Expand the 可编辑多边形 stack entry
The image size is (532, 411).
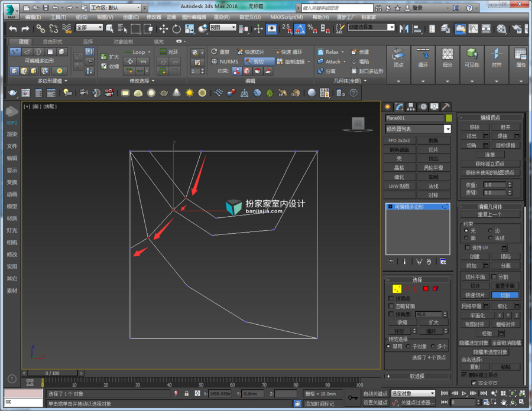coord(390,207)
